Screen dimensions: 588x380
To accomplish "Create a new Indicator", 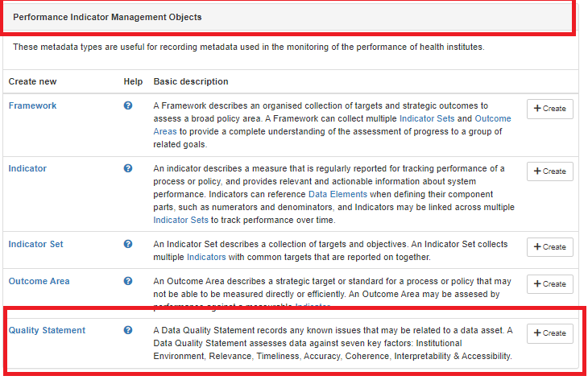I will 549,171.
